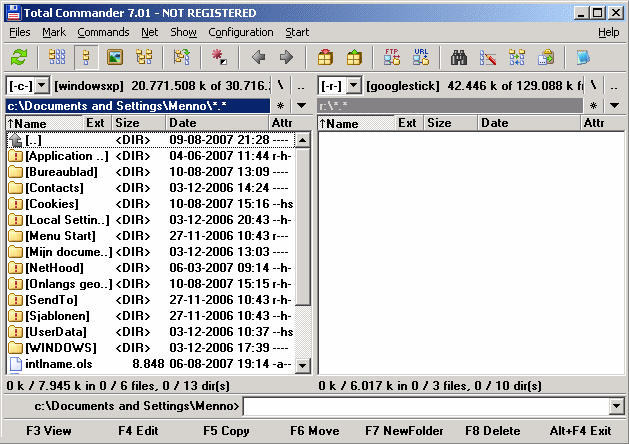Screen dimensions: 629x444
Task: Toggle the full details view icon
Action: [x=86, y=57]
